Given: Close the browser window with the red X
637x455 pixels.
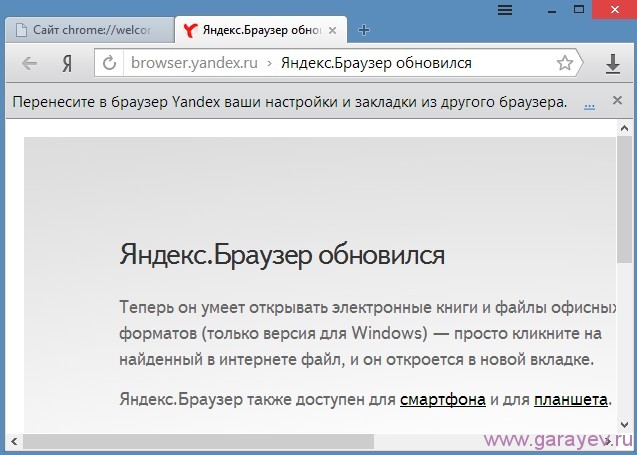Looking at the screenshot, I should (x=614, y=9).
